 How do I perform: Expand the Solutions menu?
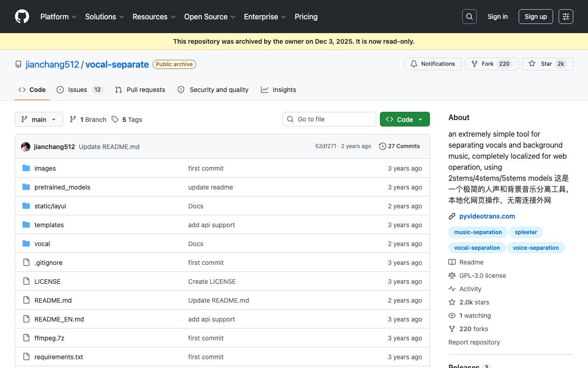(x=105, y=17)
